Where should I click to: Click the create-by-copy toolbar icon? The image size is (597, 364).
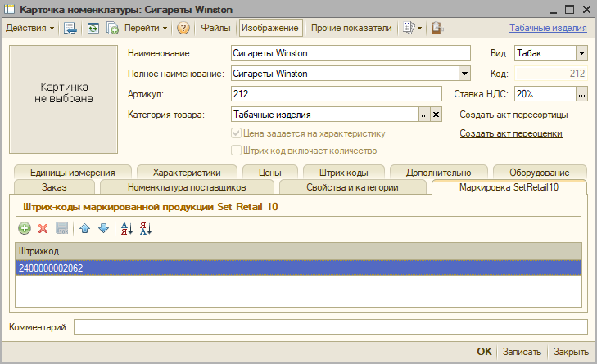click(x=112, y=28)
